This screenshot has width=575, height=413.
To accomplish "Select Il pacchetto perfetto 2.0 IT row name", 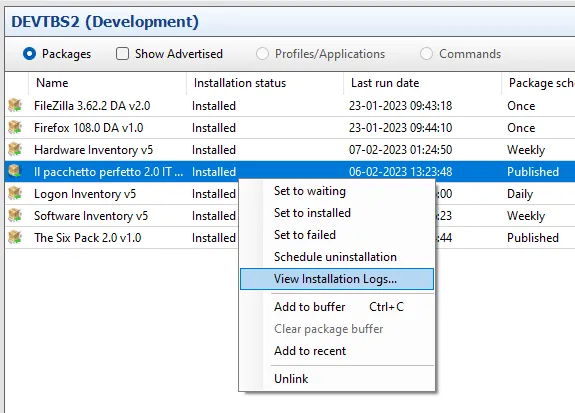I will [x=108, y=172].
